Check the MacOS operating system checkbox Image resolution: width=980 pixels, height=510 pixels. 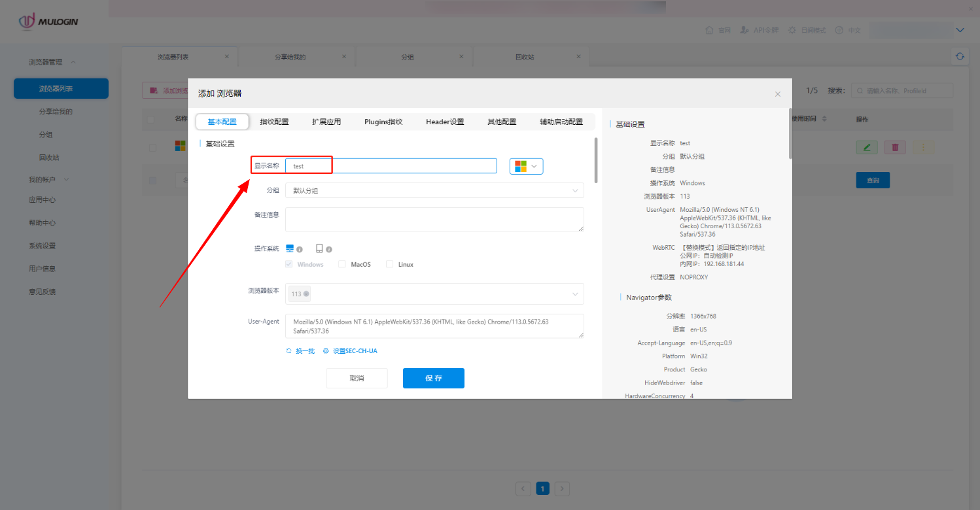click(341, 264)
